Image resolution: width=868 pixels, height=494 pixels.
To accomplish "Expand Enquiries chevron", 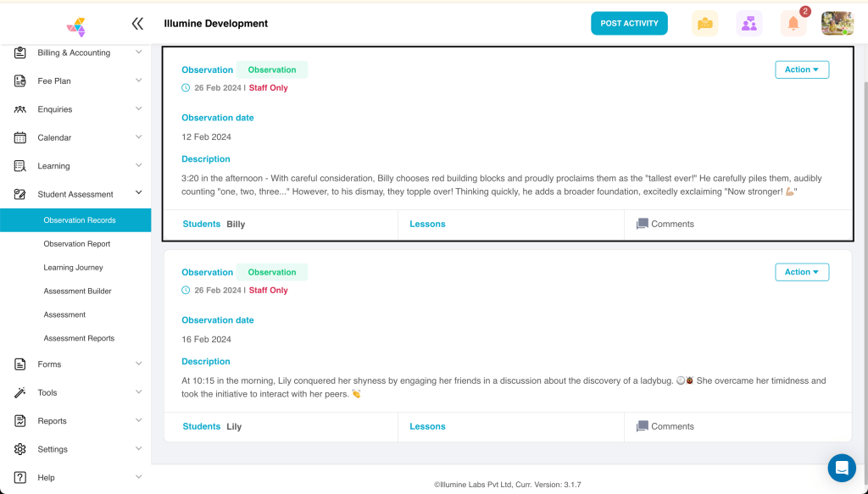I will tap(138, 108).
